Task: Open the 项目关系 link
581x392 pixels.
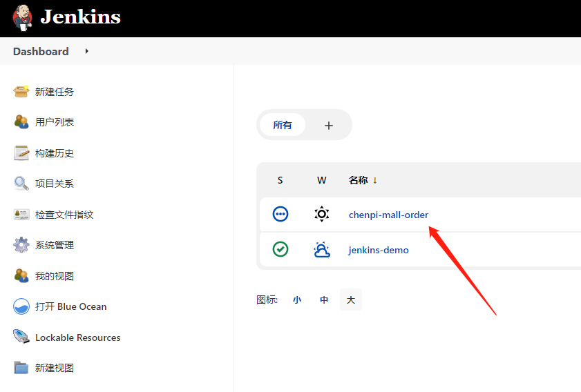Action: click(55, 184)
